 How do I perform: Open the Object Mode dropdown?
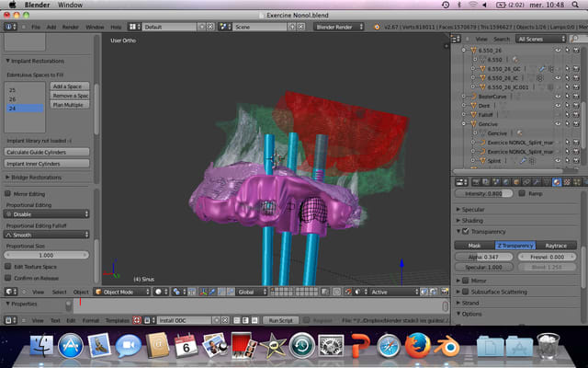(x=122, y=292)
